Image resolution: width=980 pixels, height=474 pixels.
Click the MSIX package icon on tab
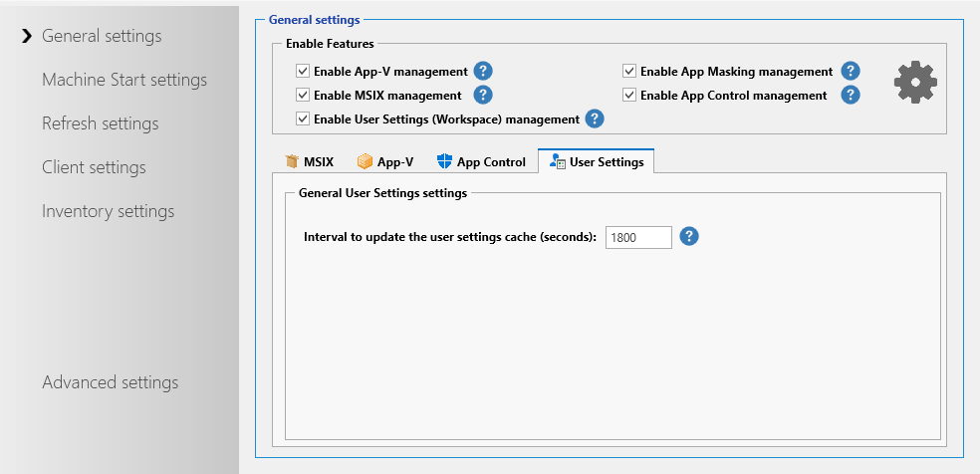coord(292,161)
